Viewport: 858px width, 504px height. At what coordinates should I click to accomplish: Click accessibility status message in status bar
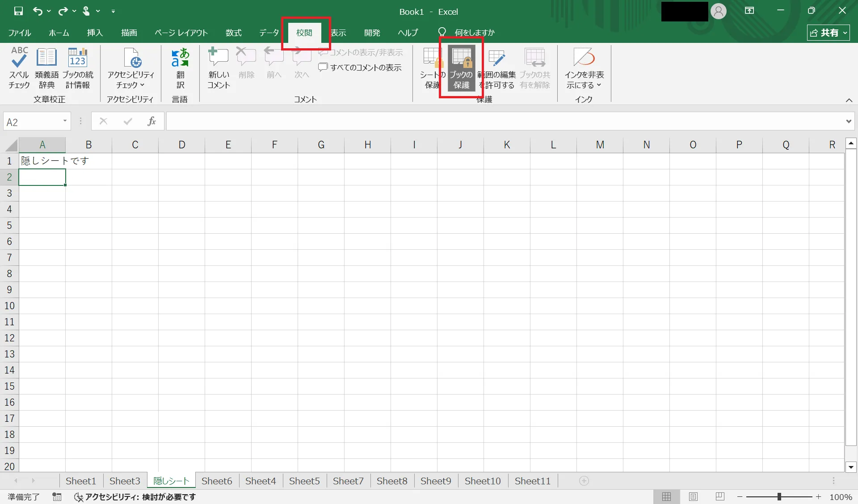click(135, 496)
